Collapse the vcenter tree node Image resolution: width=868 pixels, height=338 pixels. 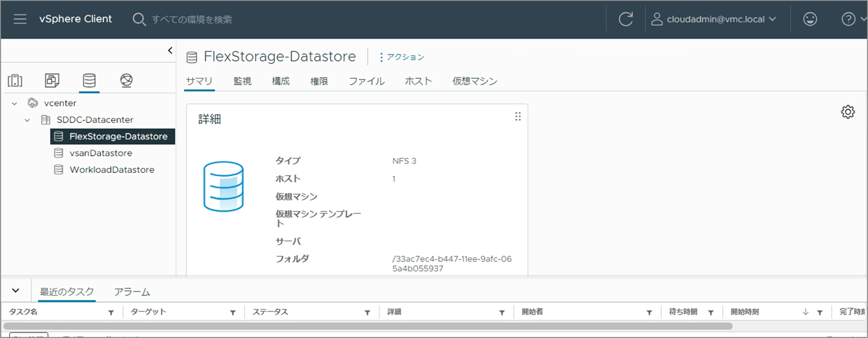pos(14,104)
